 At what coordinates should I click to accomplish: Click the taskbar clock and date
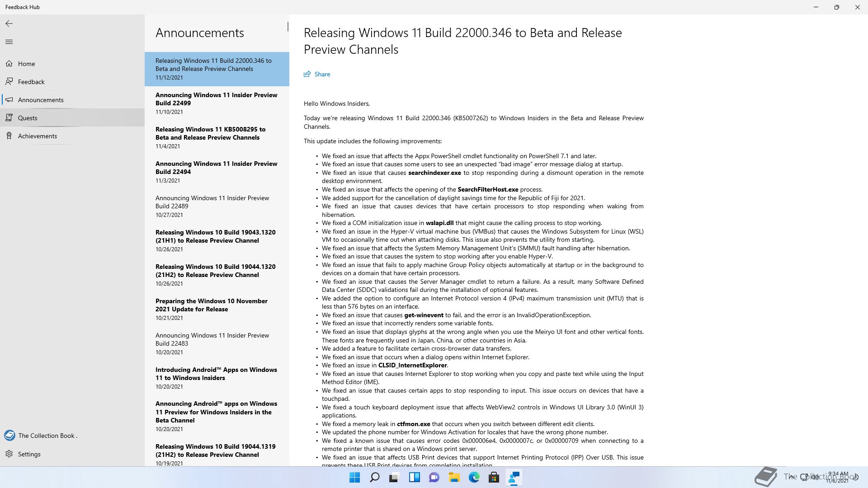pos(838,477)
